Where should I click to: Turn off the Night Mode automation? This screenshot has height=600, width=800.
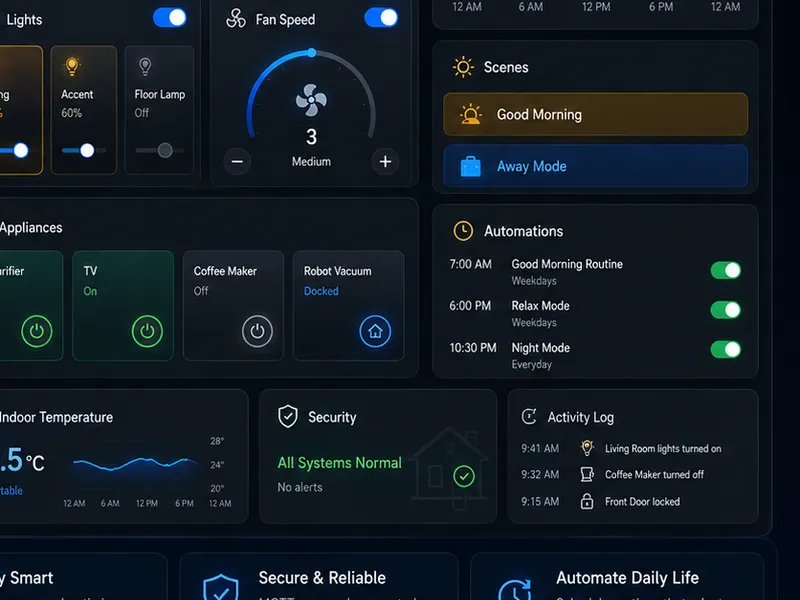726,349
